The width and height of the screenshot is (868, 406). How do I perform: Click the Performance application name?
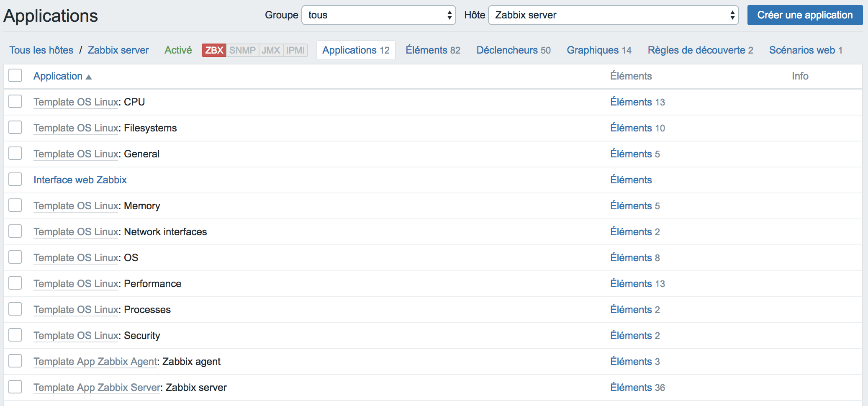(152, 284)
